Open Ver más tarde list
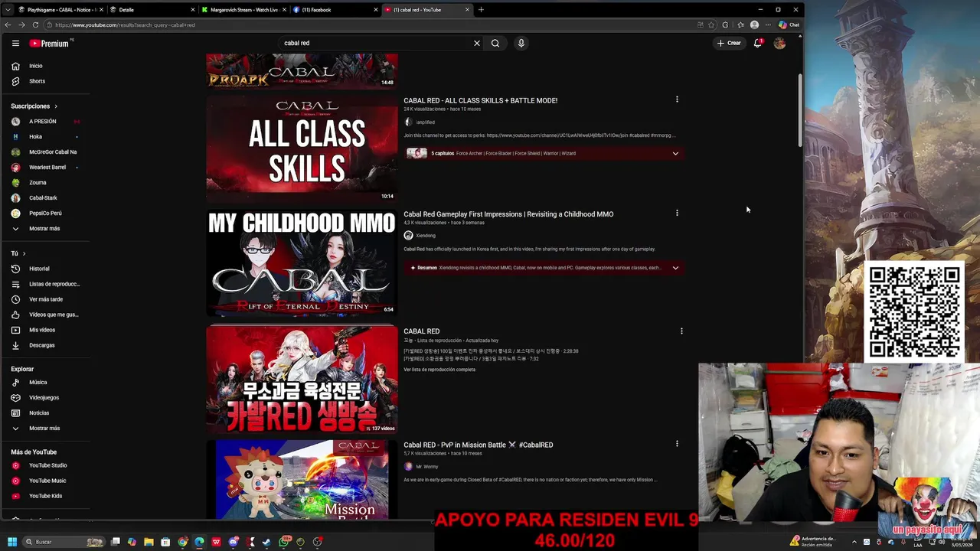This screenshot has width=980, height=551. coord(46,299)
